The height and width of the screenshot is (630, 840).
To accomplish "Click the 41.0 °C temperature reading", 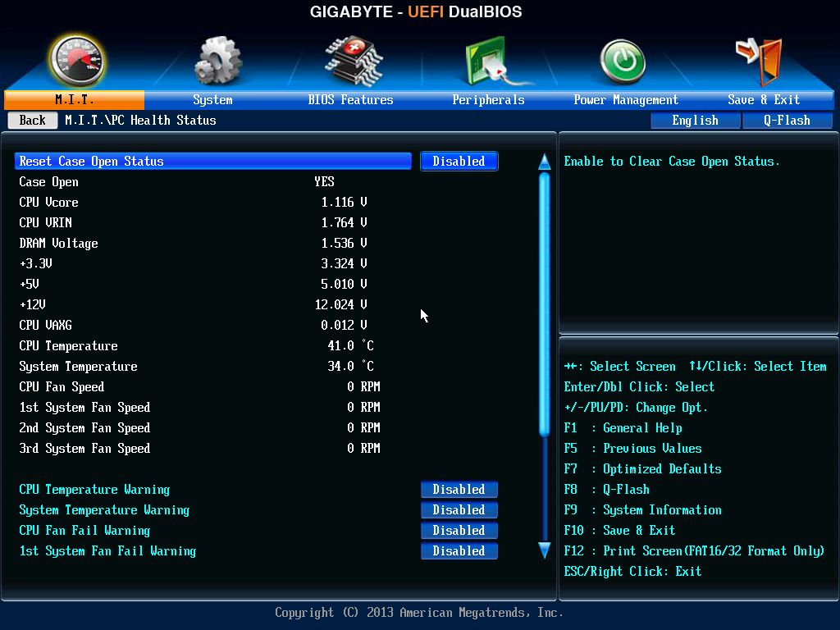I will pyautogui.click(x=350, y=345).
